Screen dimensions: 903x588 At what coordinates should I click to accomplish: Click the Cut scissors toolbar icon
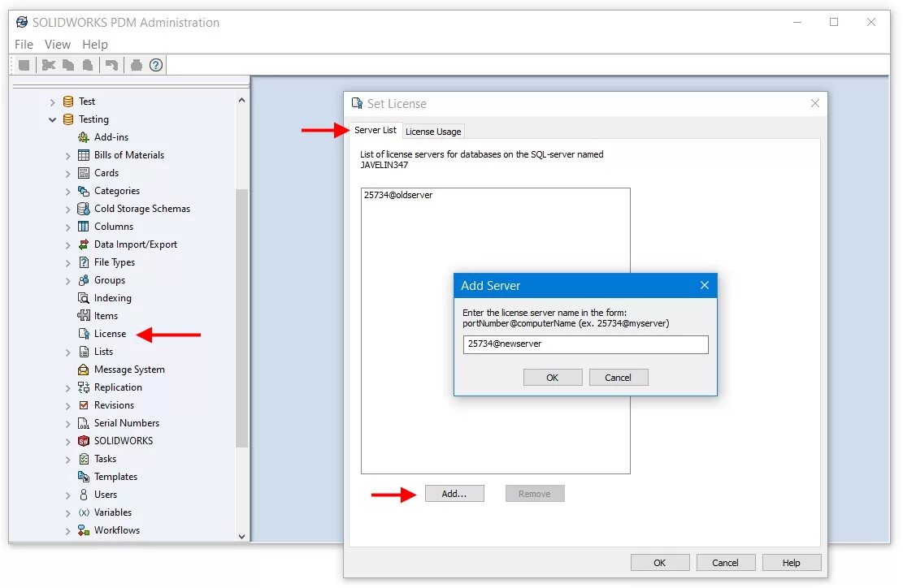click(x=49, y=65)
